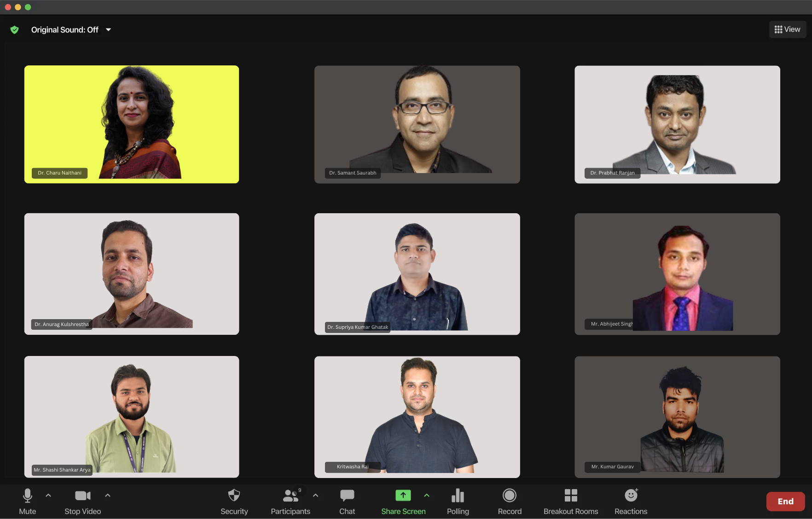Open the Security shield menu

[234, 501]
